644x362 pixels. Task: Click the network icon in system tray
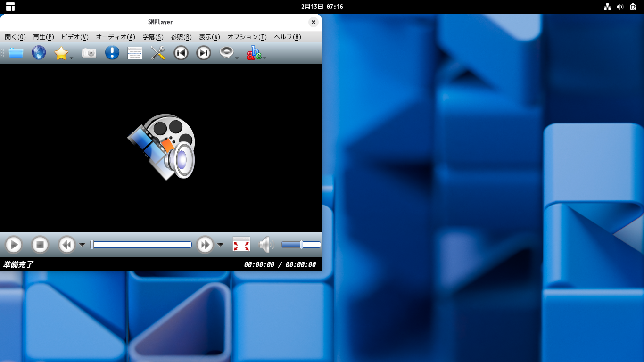608,7
